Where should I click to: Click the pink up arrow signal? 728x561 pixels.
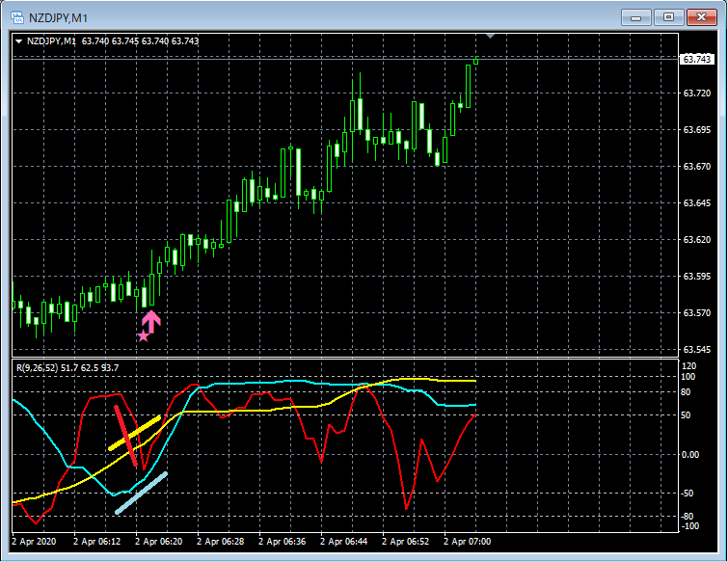point(151,322)
